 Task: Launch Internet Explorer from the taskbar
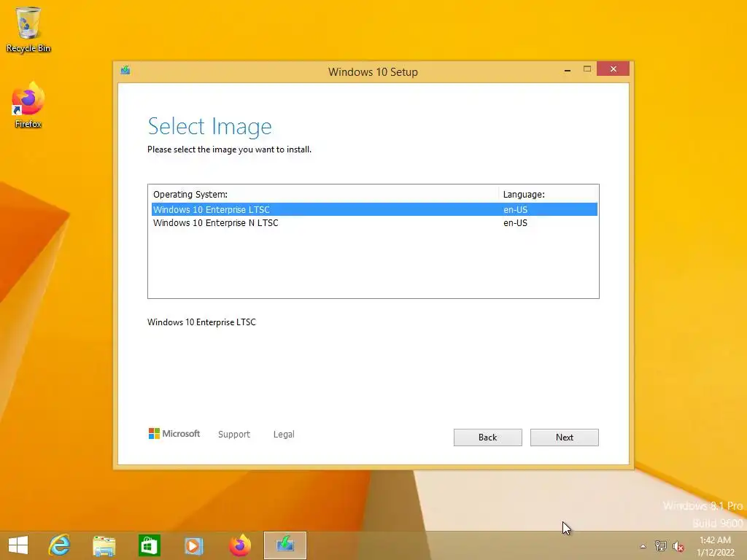click(x=60, y=545)
